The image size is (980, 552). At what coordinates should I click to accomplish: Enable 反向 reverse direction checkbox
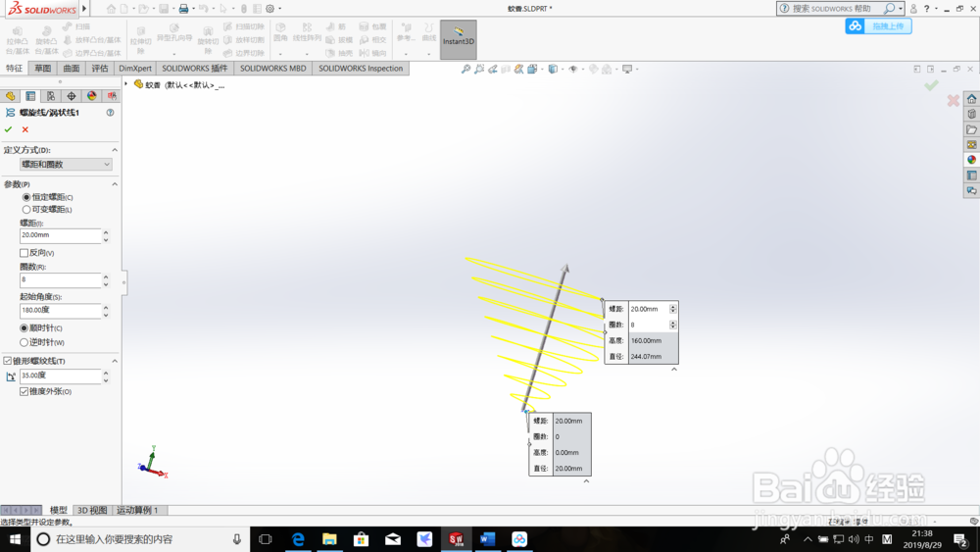[24, 253]
